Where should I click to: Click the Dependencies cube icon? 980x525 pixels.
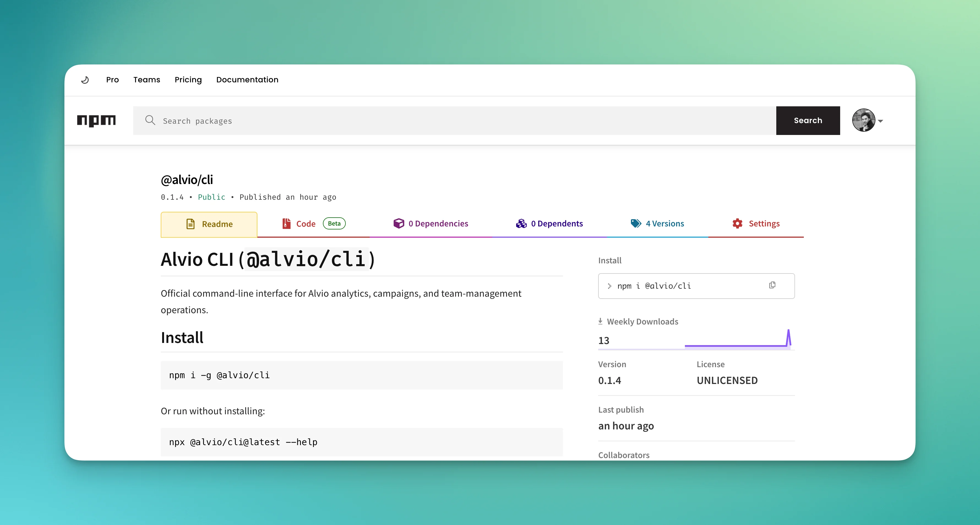399,223
